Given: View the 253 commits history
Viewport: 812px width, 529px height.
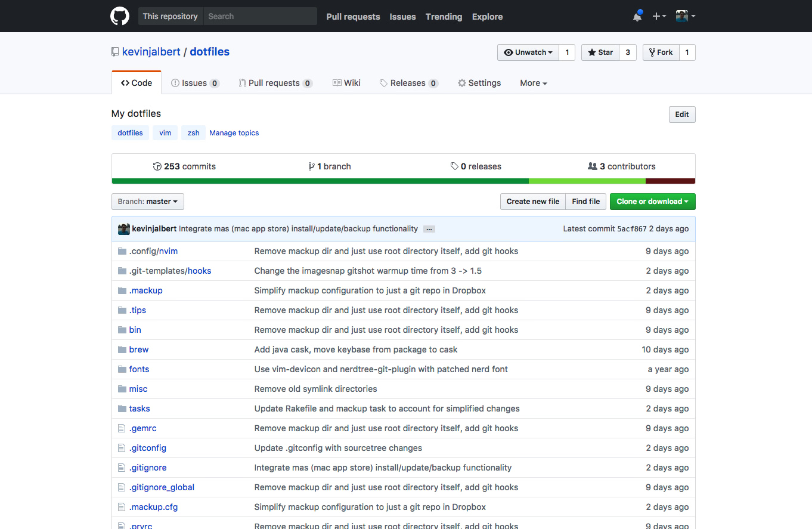Looking at the screenshot, I should pyautogui.click(x=184, y=166).
